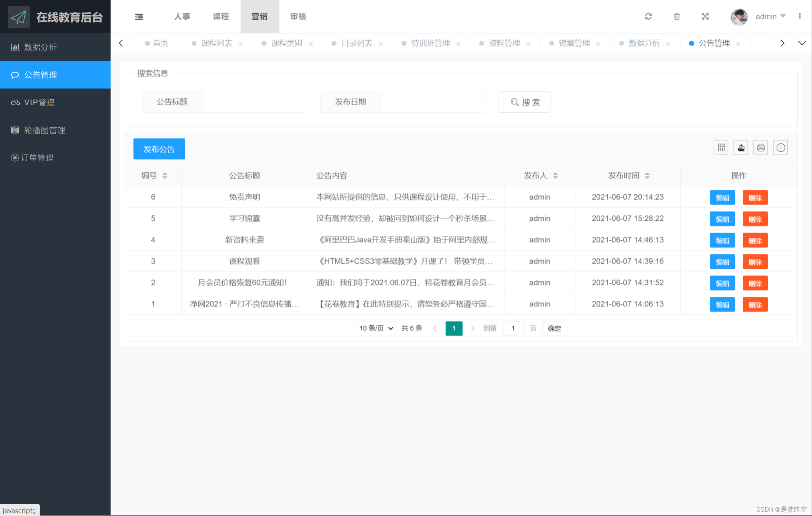
Task: Switch to the 锦囊管理 tab
Action: [x=574, y=43]
